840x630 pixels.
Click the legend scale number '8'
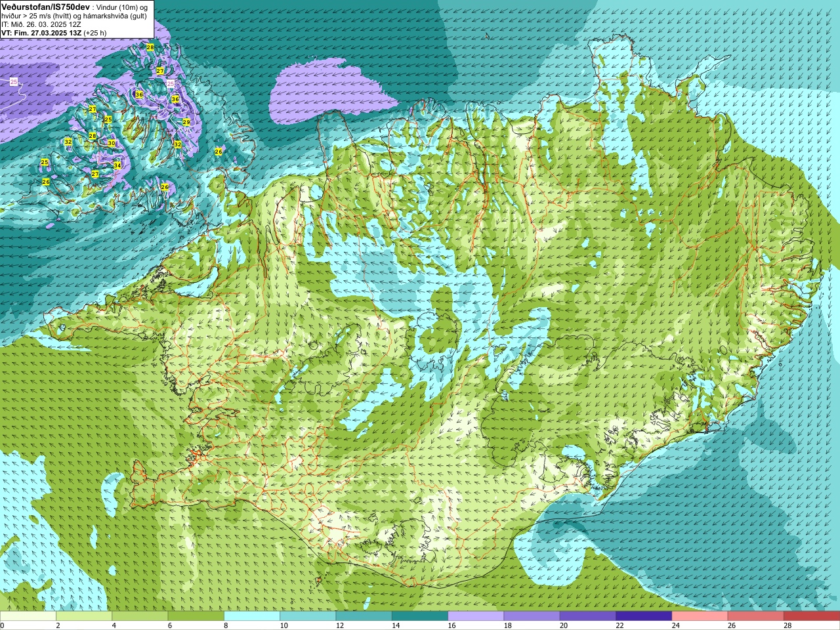(x=226, y=625)
